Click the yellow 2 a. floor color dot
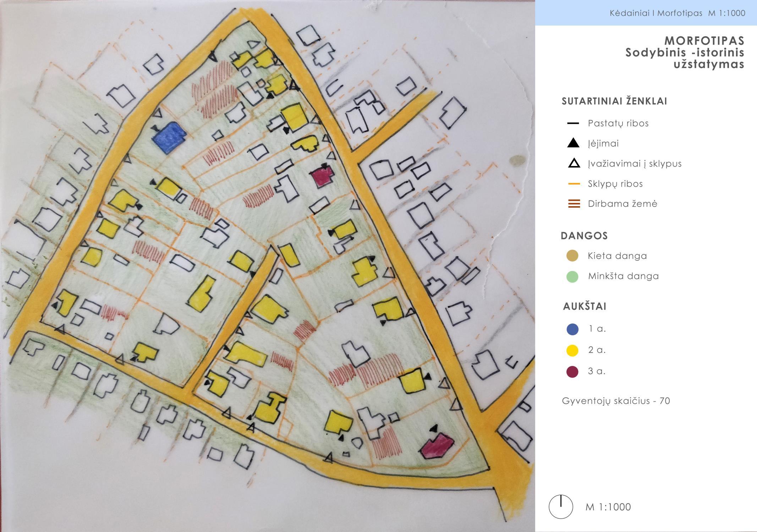The height and width of the screenshot is (532, 757). point(572,350)
